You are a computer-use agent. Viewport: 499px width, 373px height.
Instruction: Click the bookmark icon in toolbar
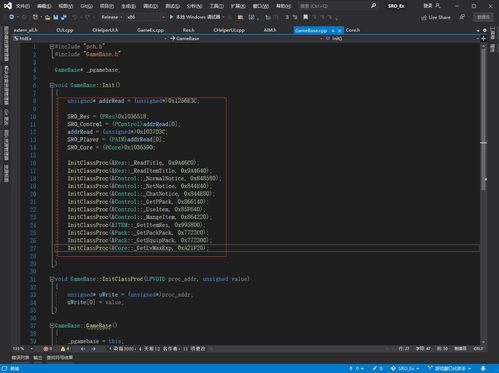click(x=305, y=17)
